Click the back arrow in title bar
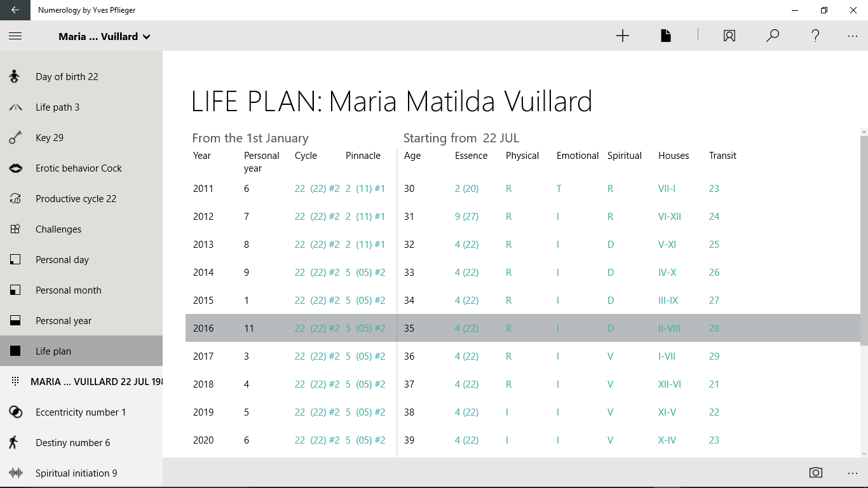This screenshot has width=868, height=488. point(15,10)
